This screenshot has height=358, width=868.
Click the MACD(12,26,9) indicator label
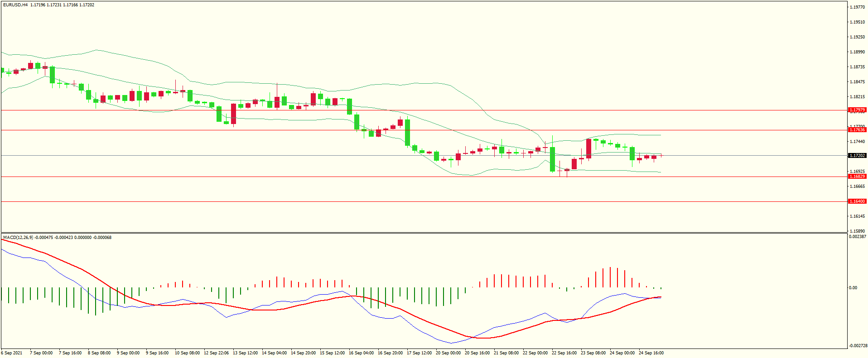tap(18, 238)
